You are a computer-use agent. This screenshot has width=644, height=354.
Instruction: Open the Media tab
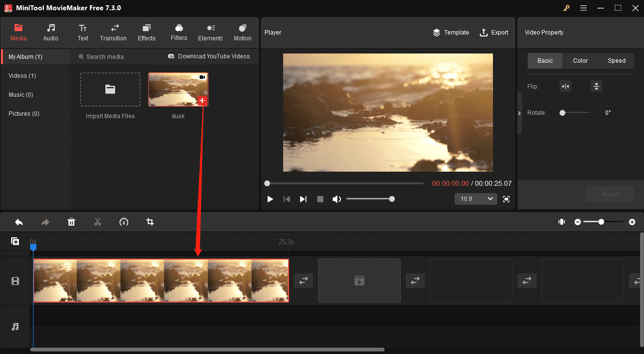coord(18,32)
